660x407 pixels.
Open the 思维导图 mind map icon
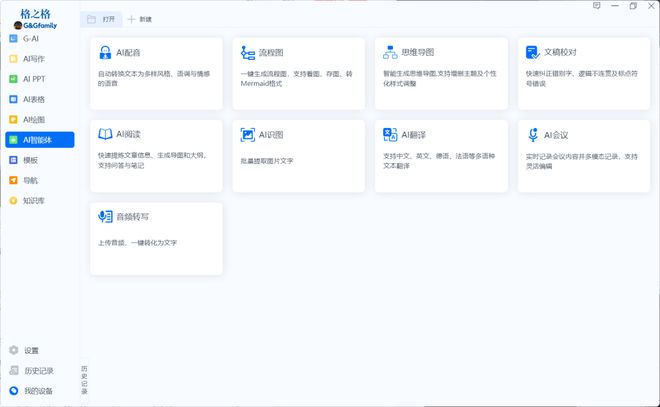tap(391, 52)
